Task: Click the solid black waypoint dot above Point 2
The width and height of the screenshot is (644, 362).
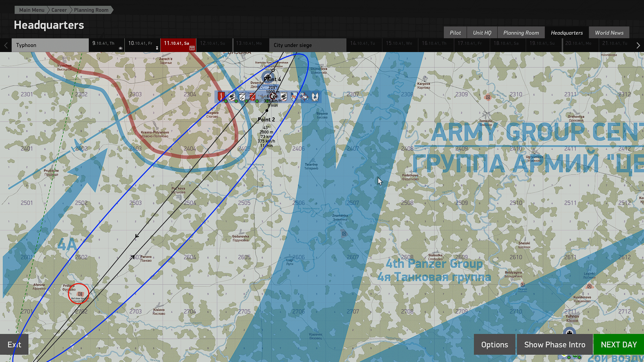Action: click(267, 111)
